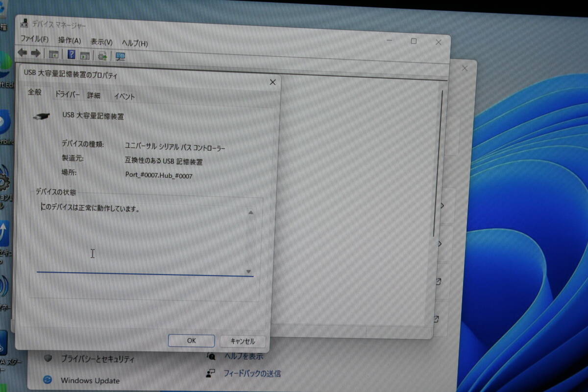This screenshot has height=392, width=588.
Task: Click the USB 大容量記憶装置のプロパティ dialog title
Action: click(71, 75)
